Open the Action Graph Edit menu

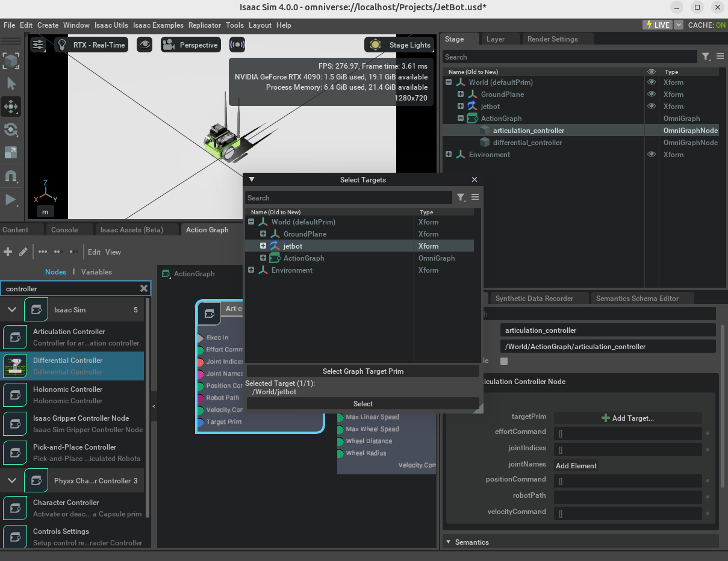pos(95,252)
